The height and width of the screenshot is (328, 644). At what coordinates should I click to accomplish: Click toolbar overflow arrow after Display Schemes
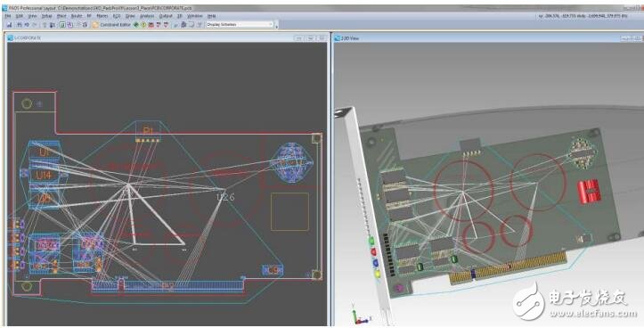(276, 26)
